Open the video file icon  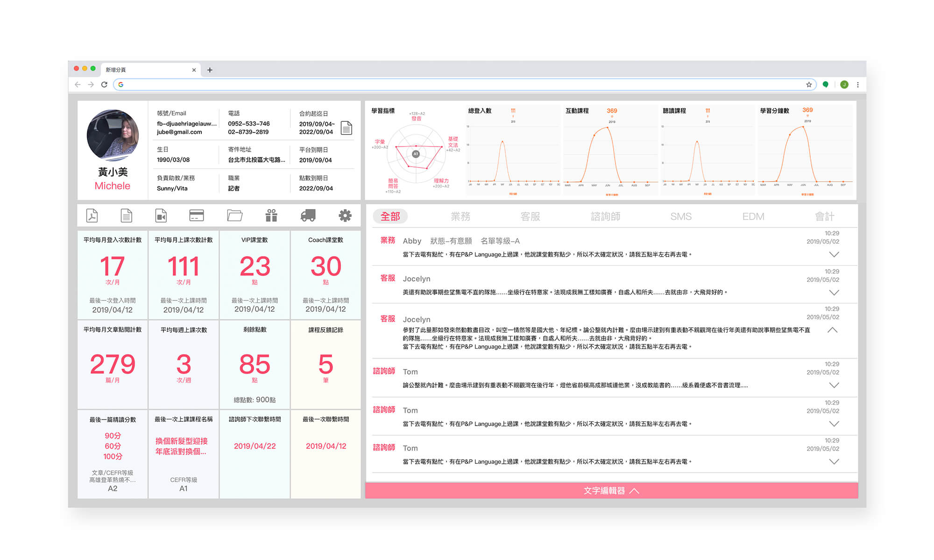[x=161, y=216]
